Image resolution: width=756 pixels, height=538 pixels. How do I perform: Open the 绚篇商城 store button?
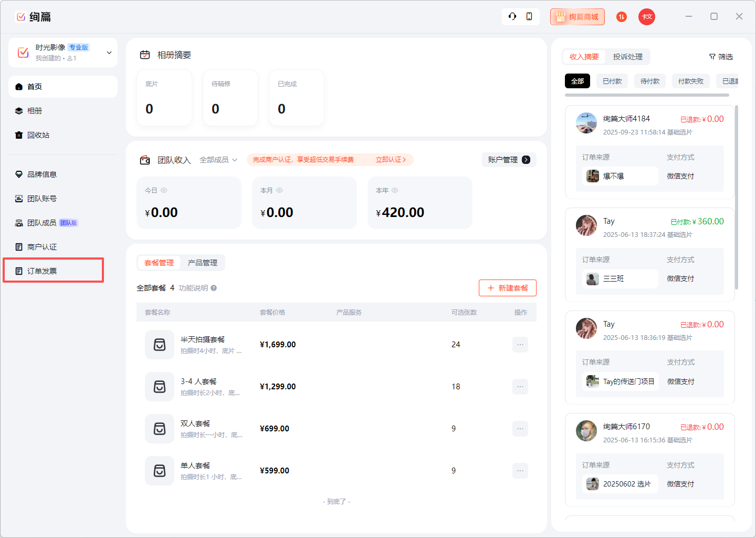click(x=577, y=17)
